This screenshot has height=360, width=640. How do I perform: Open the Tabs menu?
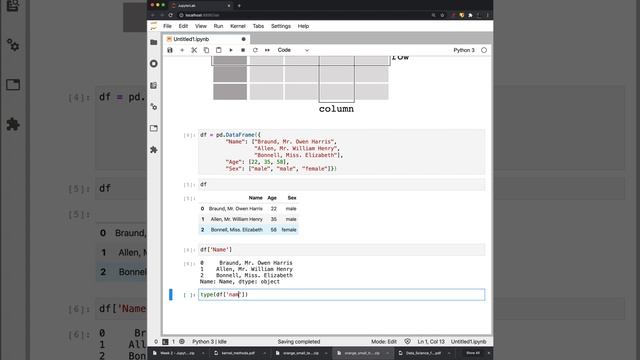(258, 26)
